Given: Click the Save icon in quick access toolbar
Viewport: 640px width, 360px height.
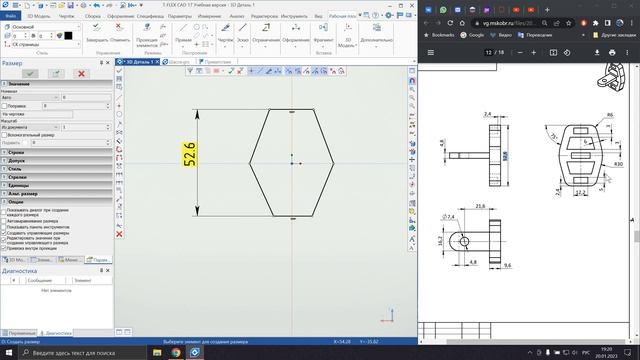Looking at the screenshot, I should click(71, 5).
